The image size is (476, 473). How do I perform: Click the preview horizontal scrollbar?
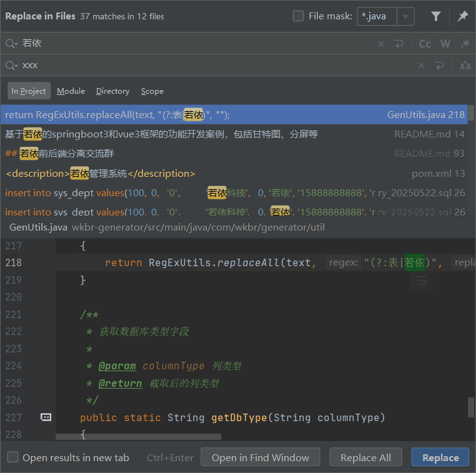point(138,437)
